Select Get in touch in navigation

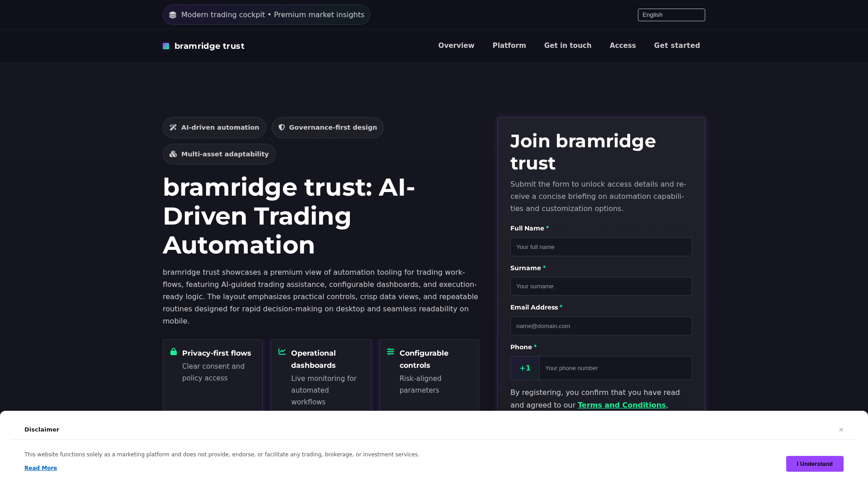568,46
